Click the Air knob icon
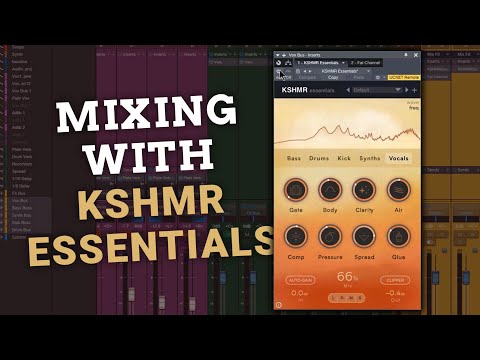480x360 pixels. tap(398, 190)
